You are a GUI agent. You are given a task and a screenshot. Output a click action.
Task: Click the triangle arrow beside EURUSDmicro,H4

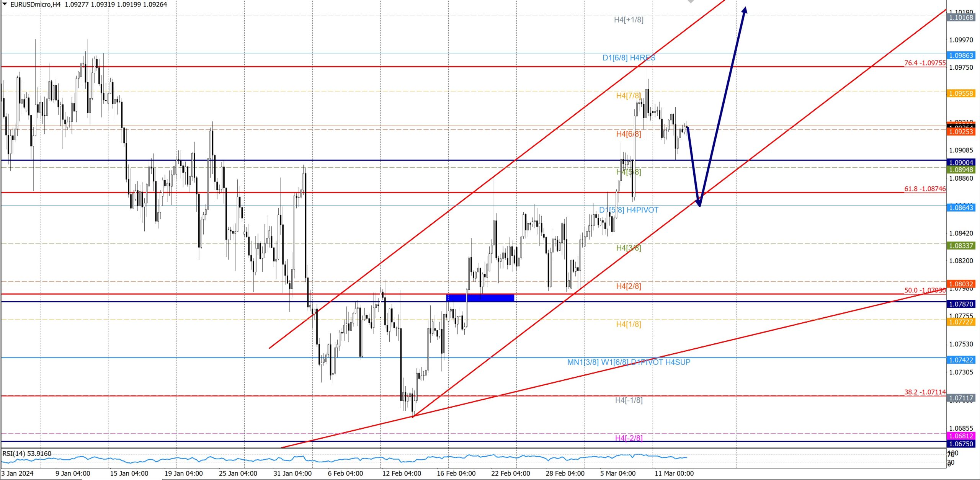(x=5, y=4)
